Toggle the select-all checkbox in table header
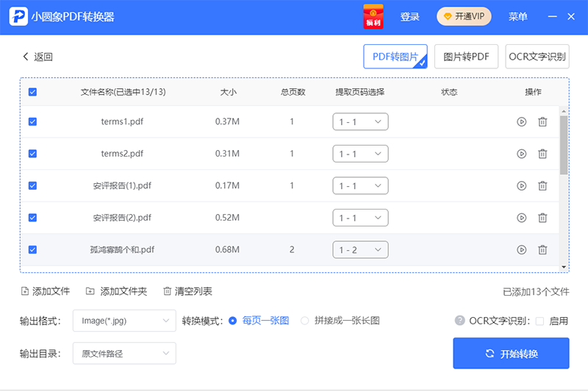 (32, 92)
